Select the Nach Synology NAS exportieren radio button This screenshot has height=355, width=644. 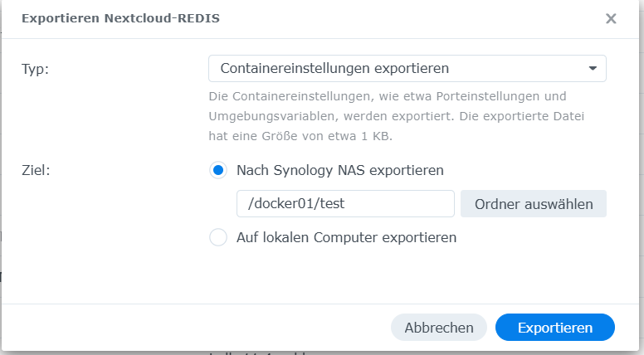coord(218,171)
